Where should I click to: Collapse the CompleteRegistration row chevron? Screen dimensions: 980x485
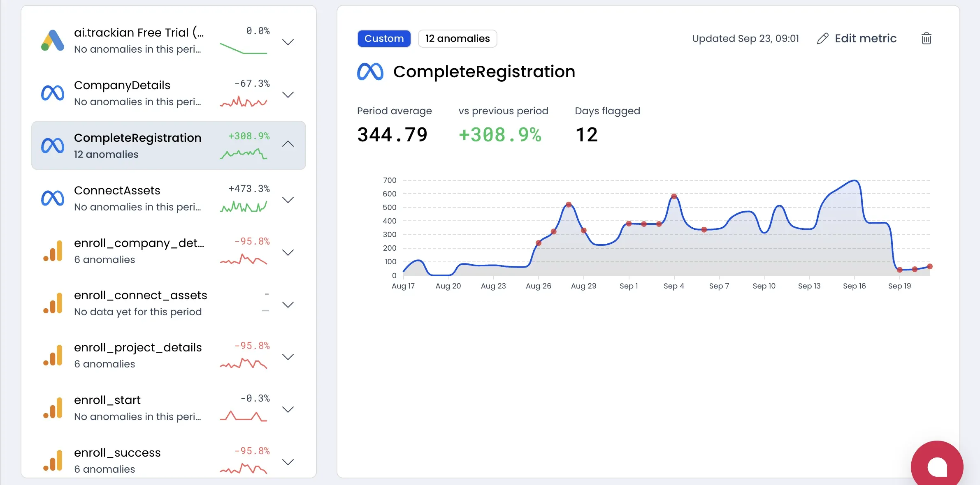pyautogui.click(x=288, y=144)
